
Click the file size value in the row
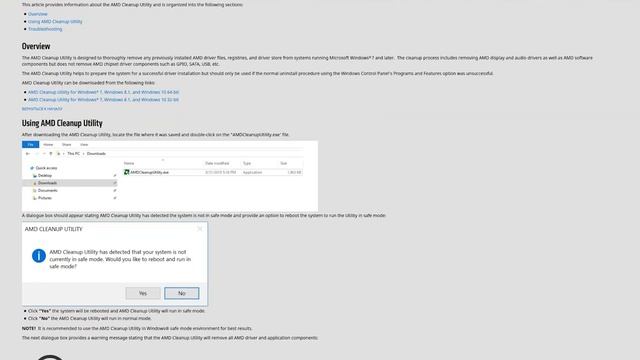pos(294,173)
